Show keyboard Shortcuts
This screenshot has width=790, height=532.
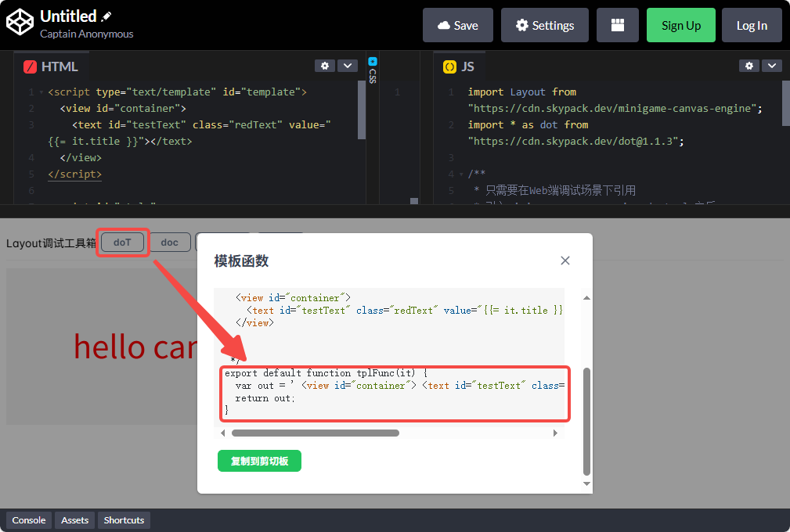click(124, 520)
